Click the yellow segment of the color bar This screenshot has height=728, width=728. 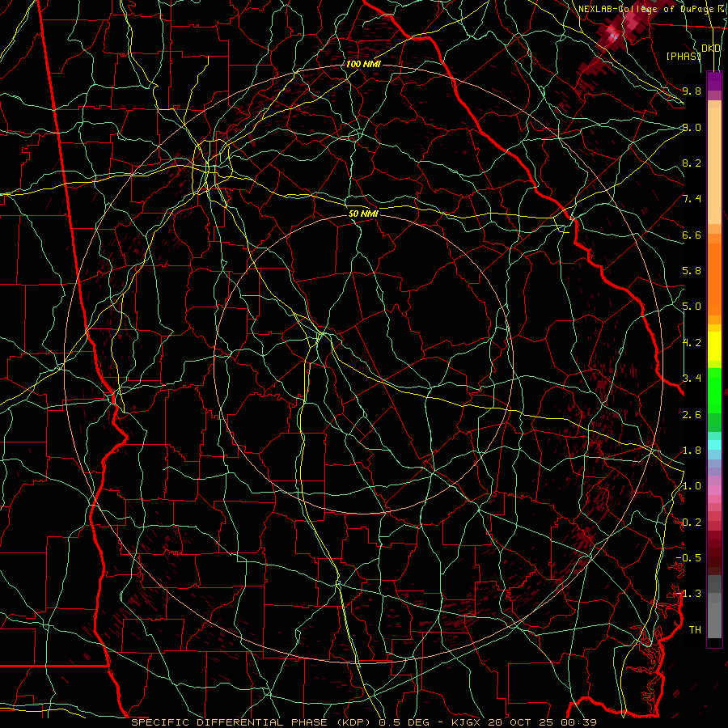pos(714,346)
